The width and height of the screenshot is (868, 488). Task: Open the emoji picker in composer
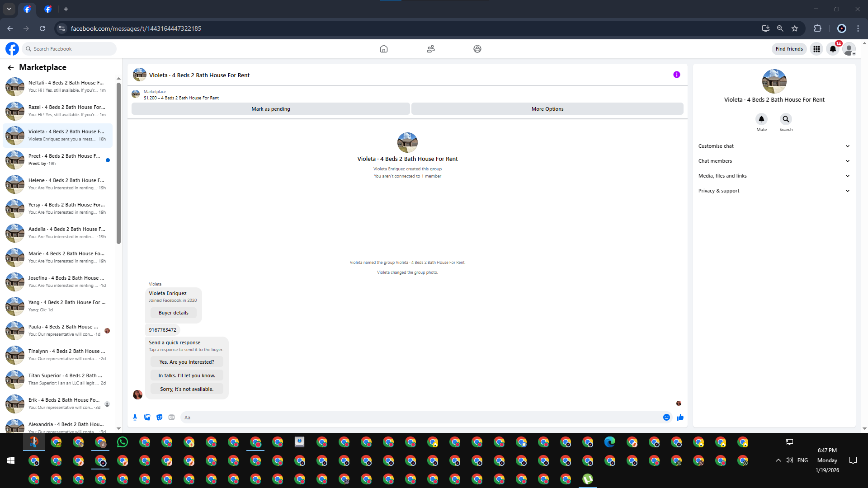(666, 418)
